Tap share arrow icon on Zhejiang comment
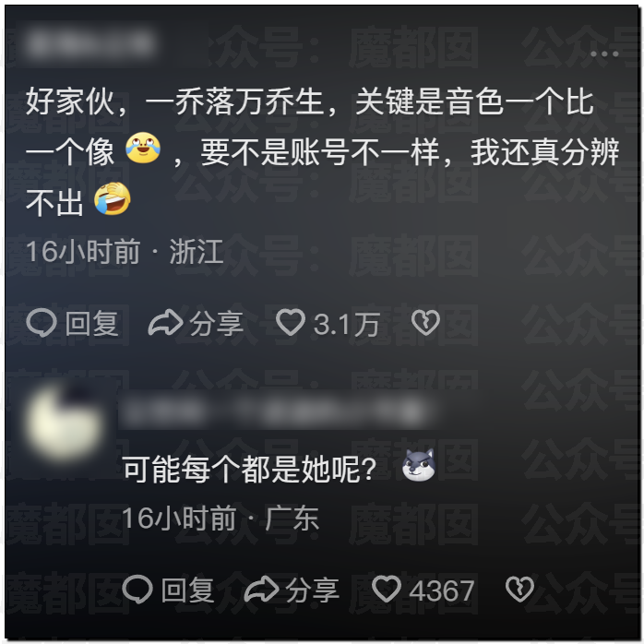This screenshot has height=644, width=644. click(165, 323)
